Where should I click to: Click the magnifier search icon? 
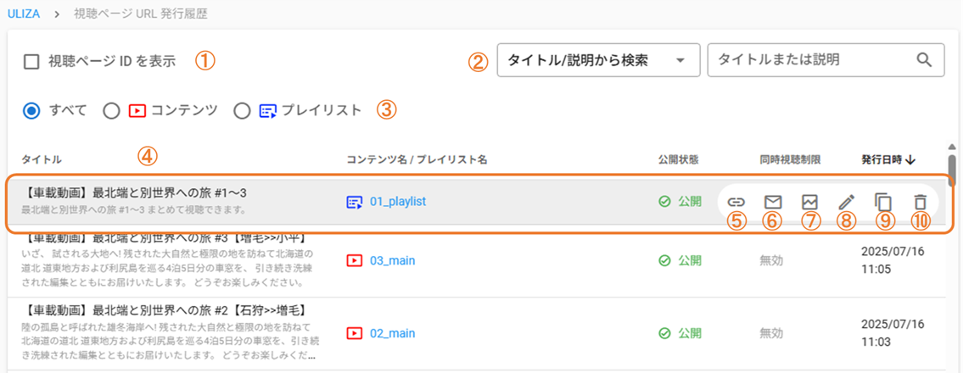click(x=924, y=60)
